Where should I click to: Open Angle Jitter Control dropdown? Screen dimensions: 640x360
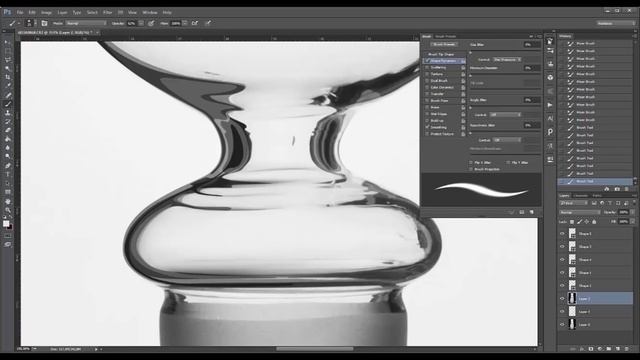pyautogui.click(x=505, y=115)
